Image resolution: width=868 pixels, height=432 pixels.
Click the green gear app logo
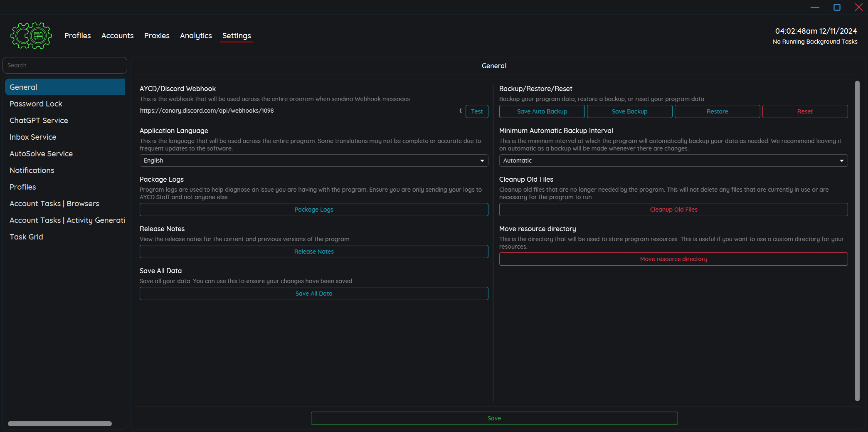click(x=31, y=36)
